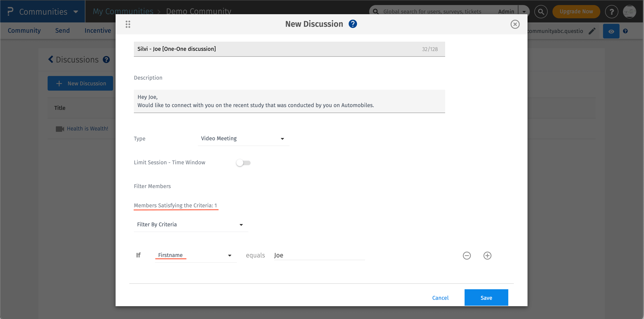The image size is (644, 319).
Task: Select the pencil edit icon beside communityabc
Action: [x=592, y=31]
